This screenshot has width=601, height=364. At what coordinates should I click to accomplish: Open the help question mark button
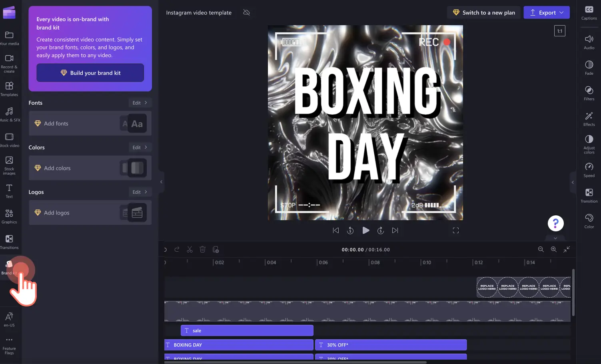click(x=555, y=223)
